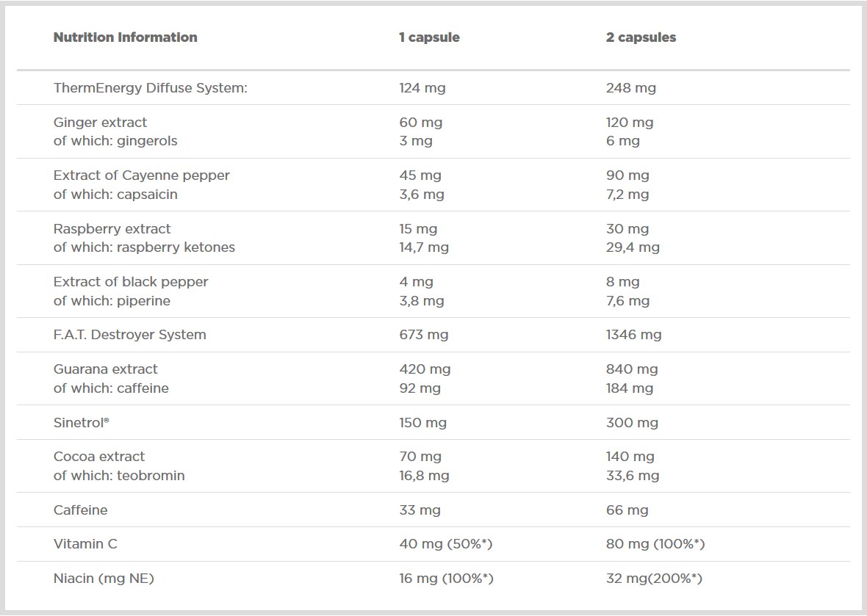Click the 673 mg value
This screenshot has height=616, width=867.
coord(423,335)
